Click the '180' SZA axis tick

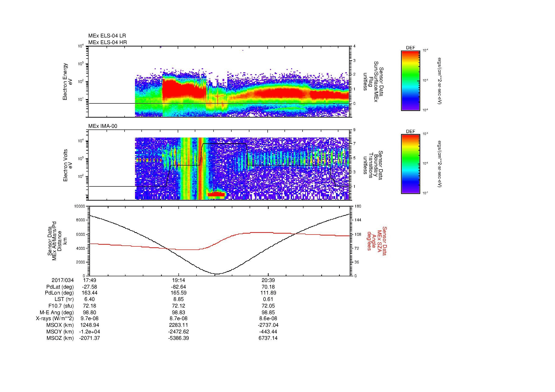coord(357,206)
